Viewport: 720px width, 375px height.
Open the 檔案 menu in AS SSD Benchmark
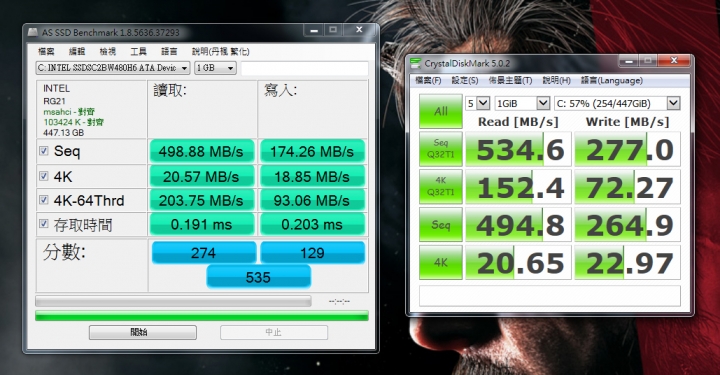(46, 51)
